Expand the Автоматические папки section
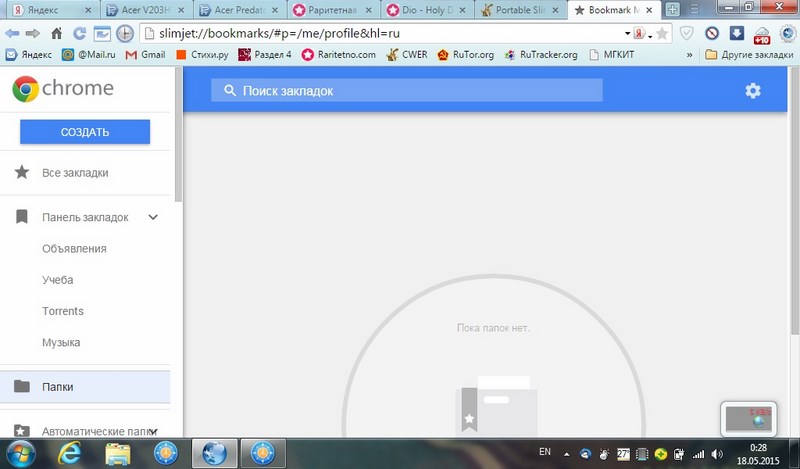This screenshot has width=800, height=469. (x=153, y=431)
